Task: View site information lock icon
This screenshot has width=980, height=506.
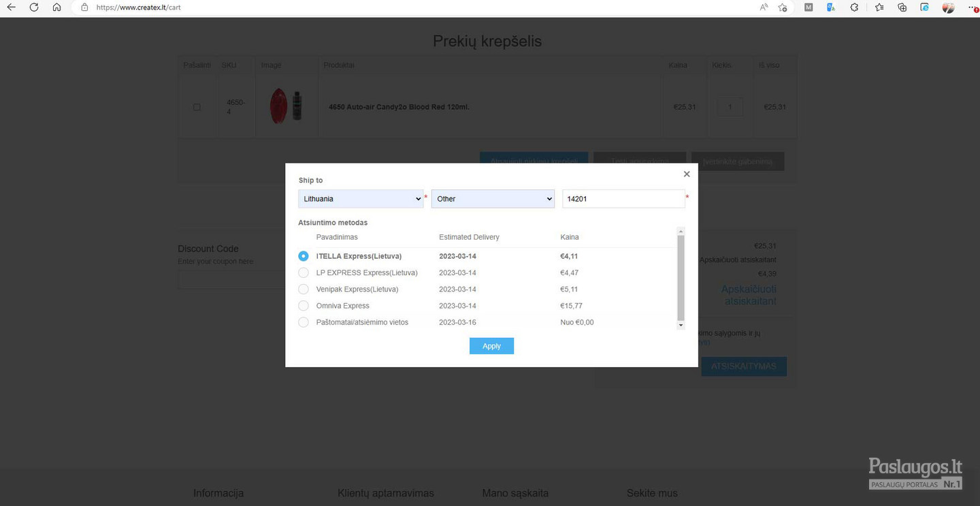Action: point(84,7)
